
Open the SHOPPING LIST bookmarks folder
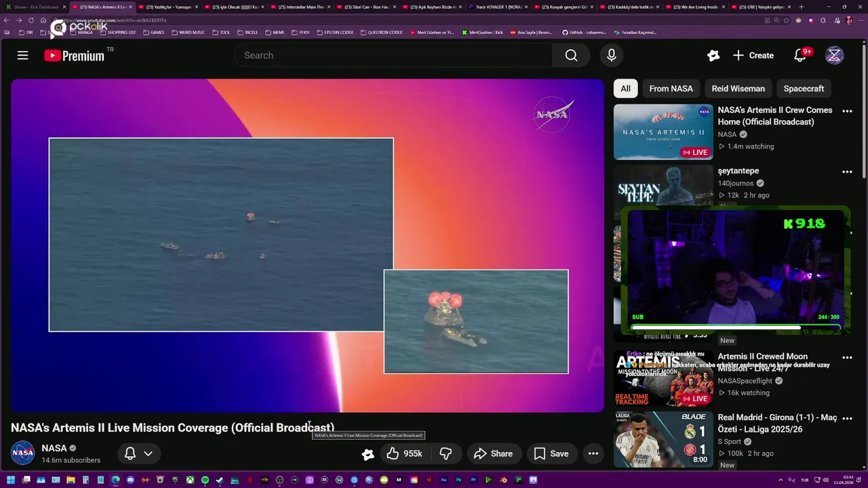pos(118,33)
